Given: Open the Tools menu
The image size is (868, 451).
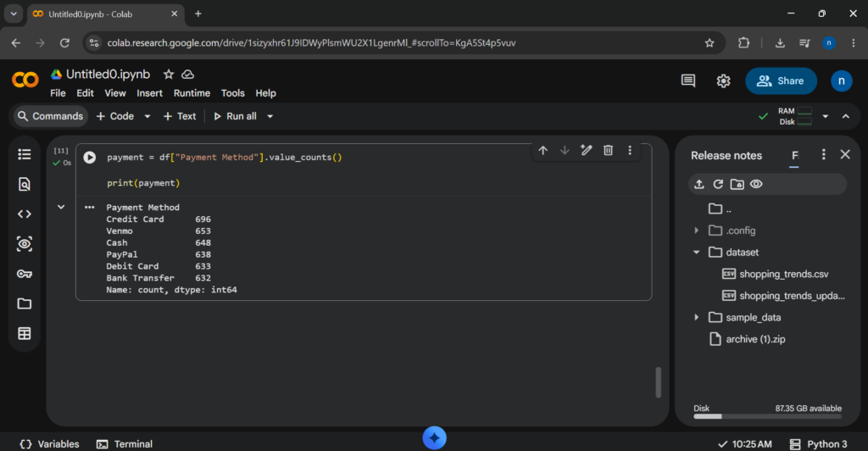Looking at the screenshot, I should click(232, 93).
